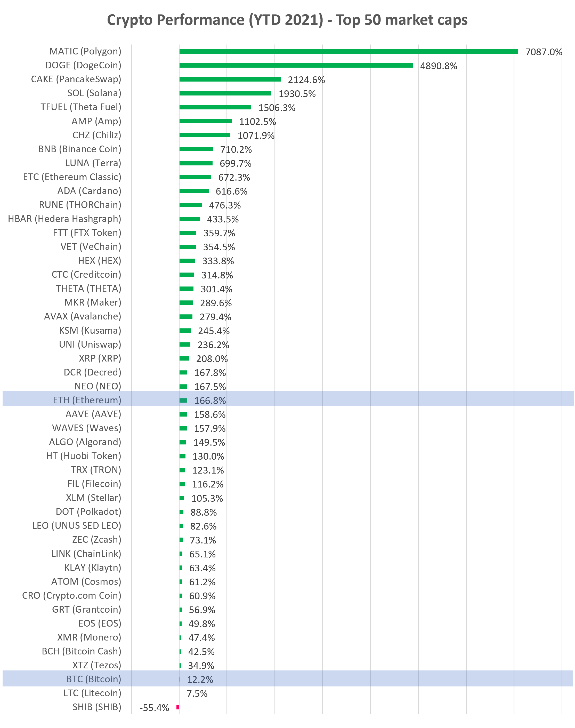Select the XMR (Monero) label

(89, 637)
